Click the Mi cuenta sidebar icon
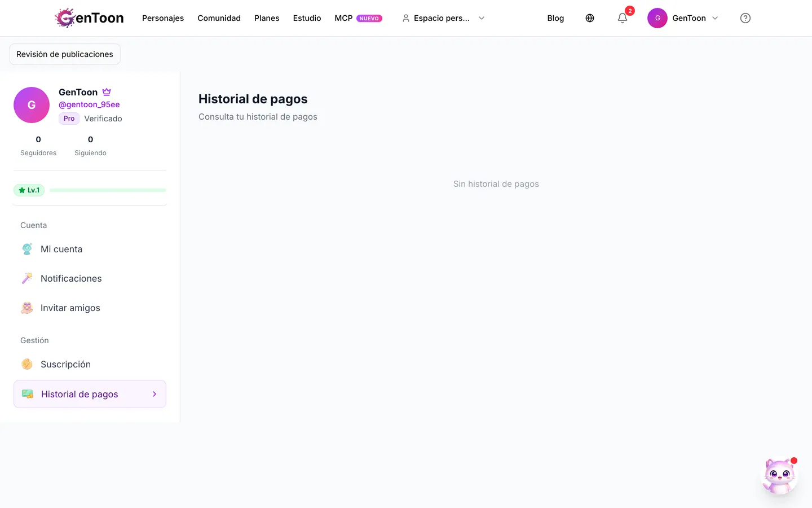 click(x=27, y=249)
